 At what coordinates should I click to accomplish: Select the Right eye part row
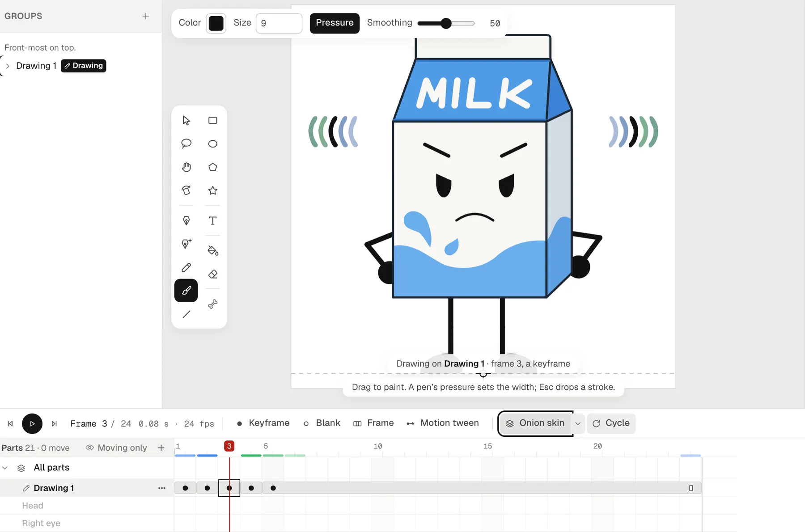tap(87, 523)
